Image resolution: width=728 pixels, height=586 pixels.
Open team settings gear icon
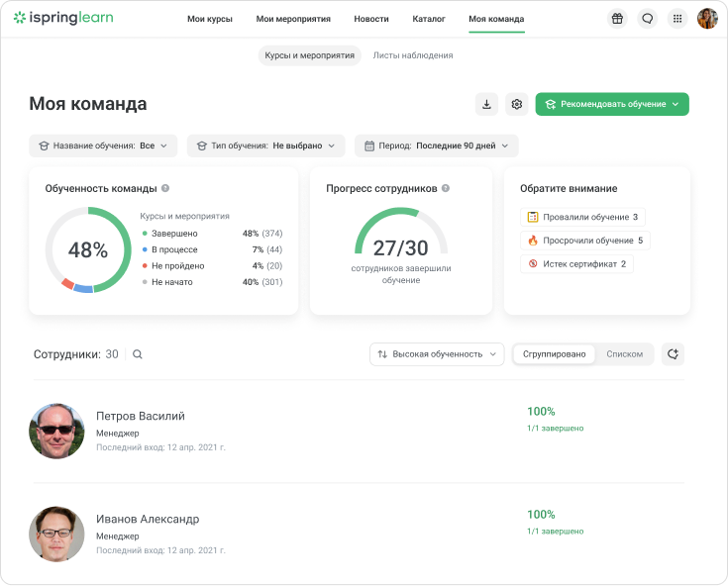click(516, 104)
